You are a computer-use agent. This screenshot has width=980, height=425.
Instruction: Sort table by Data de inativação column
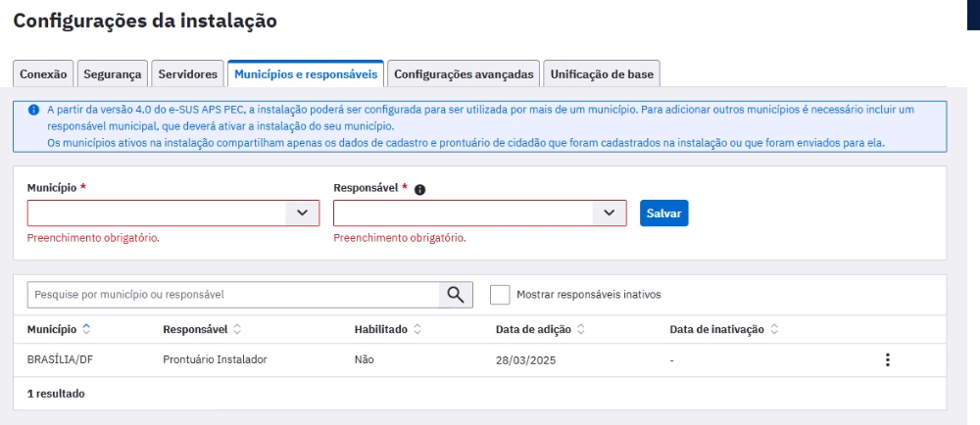[724, 329]
